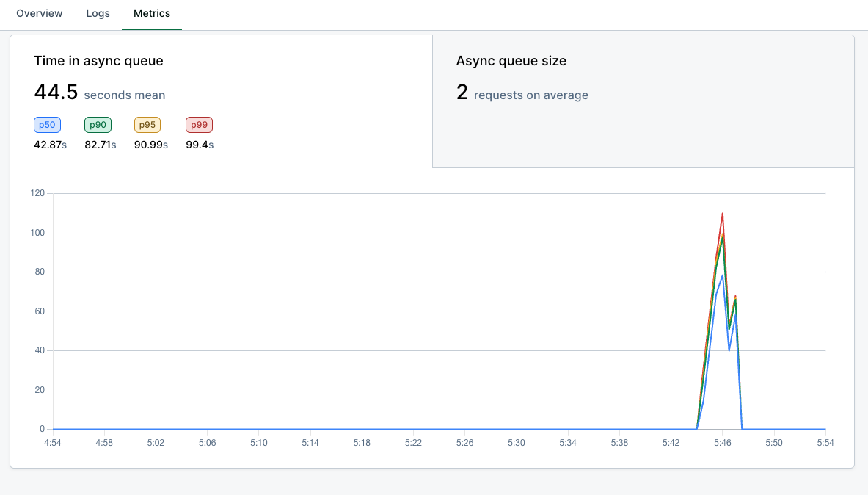Click the 5:30 x-axis label
The height and width of the screenshot is (495, 868).
[517, 443]
